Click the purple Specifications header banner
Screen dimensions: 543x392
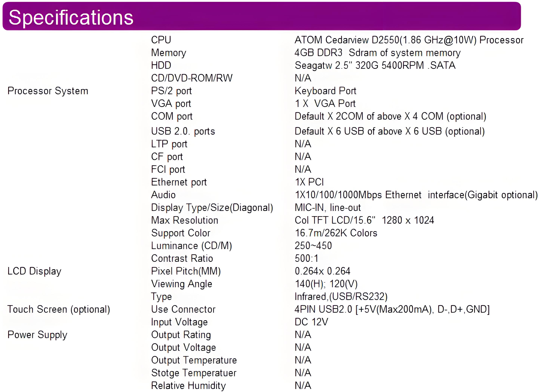point(261,16)
